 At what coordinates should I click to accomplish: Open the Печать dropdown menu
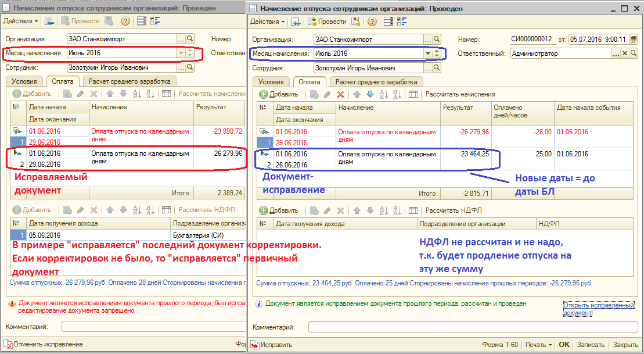coord(539,345)
